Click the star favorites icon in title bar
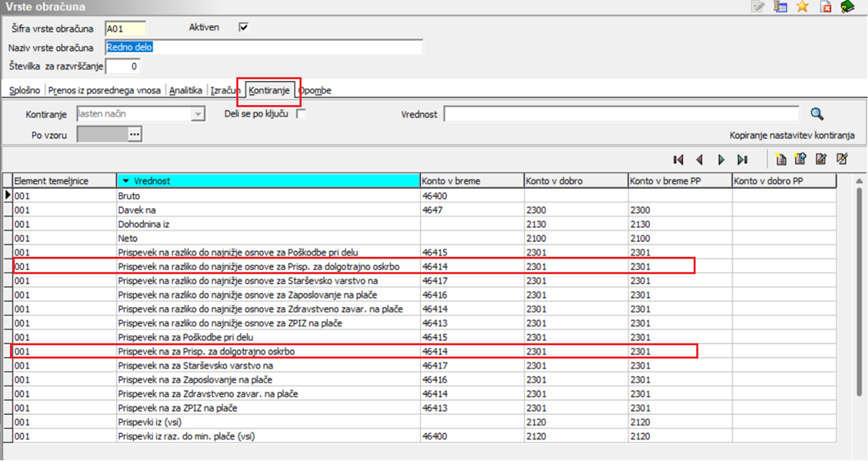Screen dimensions: 868x461 coord(802,7)
